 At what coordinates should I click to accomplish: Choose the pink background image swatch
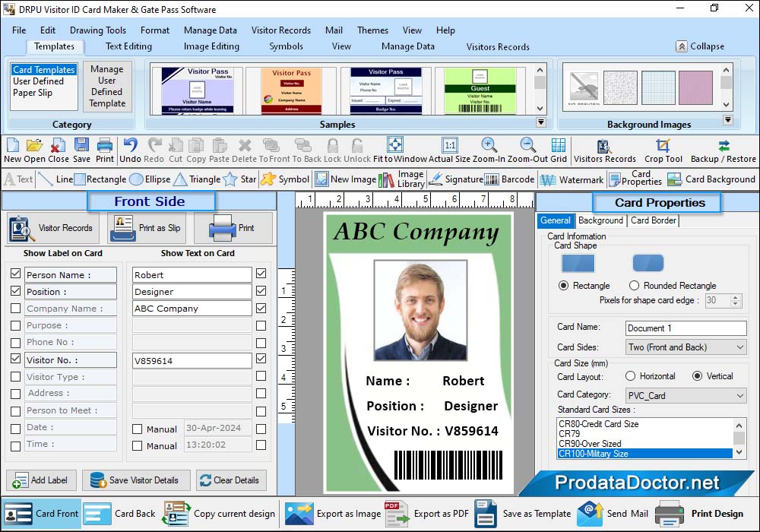[695, 87]
